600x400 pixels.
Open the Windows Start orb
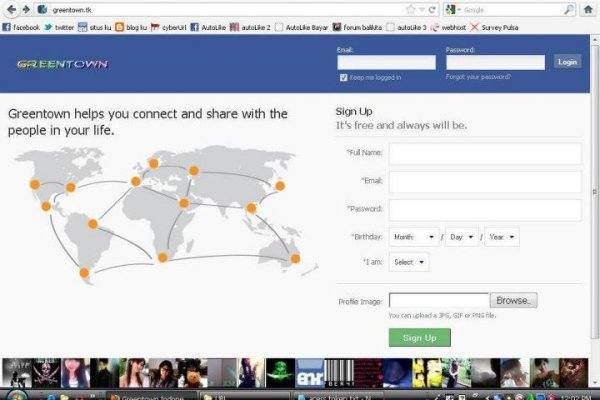coord(12,394)
